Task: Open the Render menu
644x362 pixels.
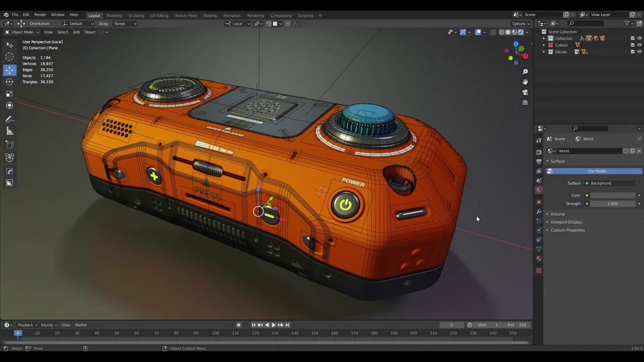Action: click(x=40, y=15)
